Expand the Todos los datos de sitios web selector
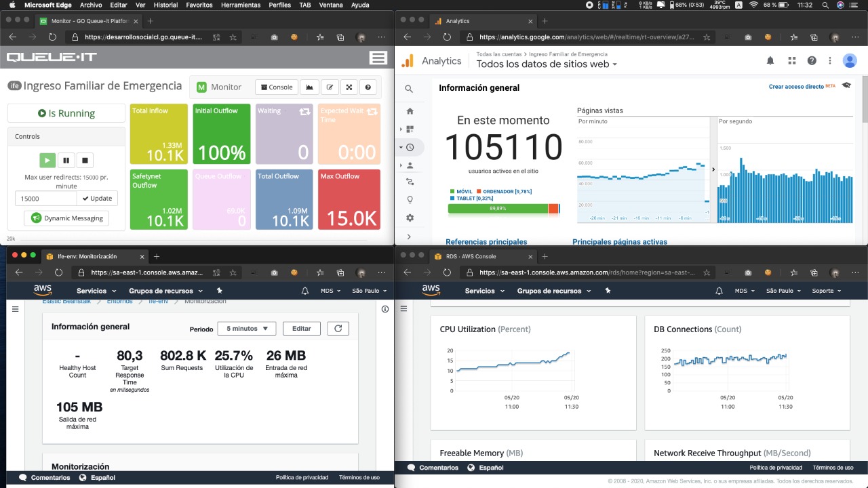The height and width of the screenshot is (488, 868). click(547, 65)
